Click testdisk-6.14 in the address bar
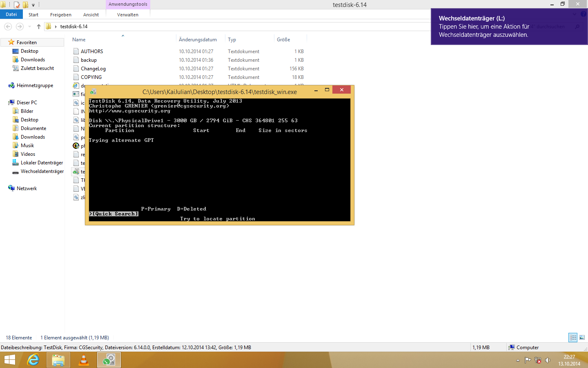This screenshot has width=588, height=368. tap(74, 27)
